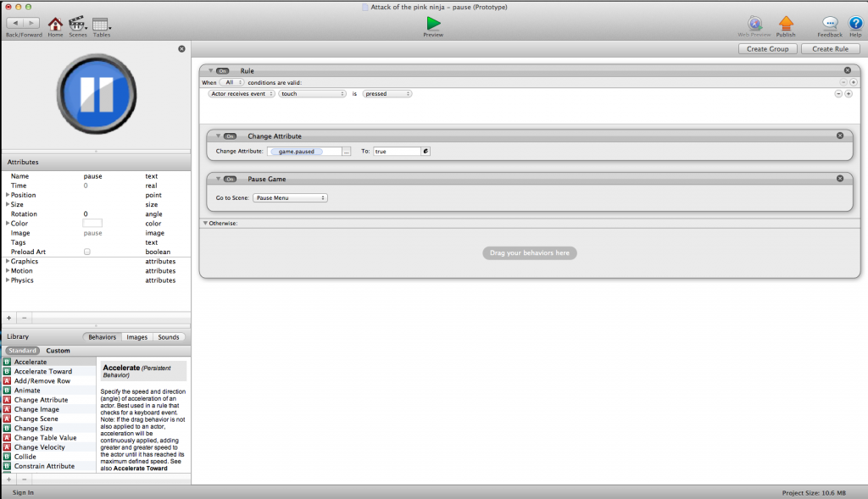Open the Go to Scene Pause Menu dropdown
Viewport: 868px width, 499px height.
(x=290, y=197)
